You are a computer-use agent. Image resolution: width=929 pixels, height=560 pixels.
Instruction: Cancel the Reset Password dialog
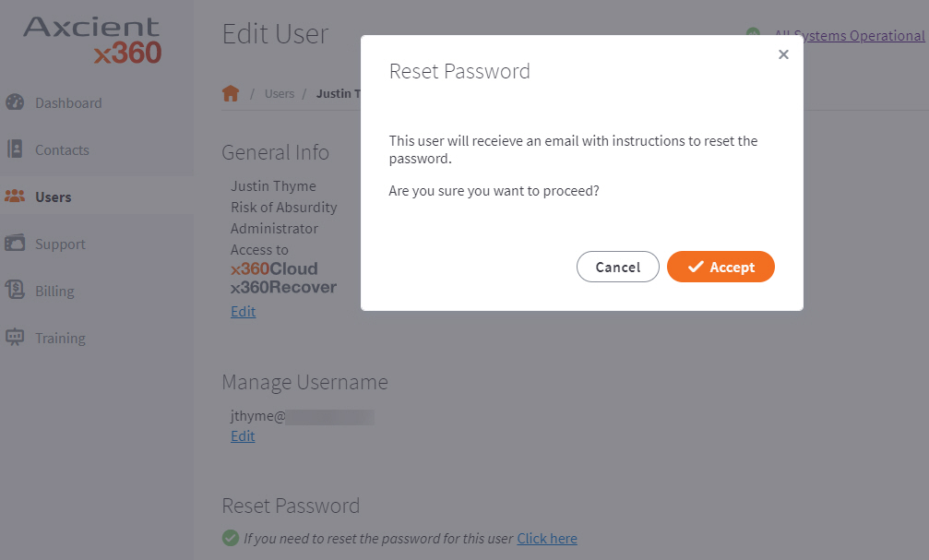pyautogui.click(x=617, y=267)
